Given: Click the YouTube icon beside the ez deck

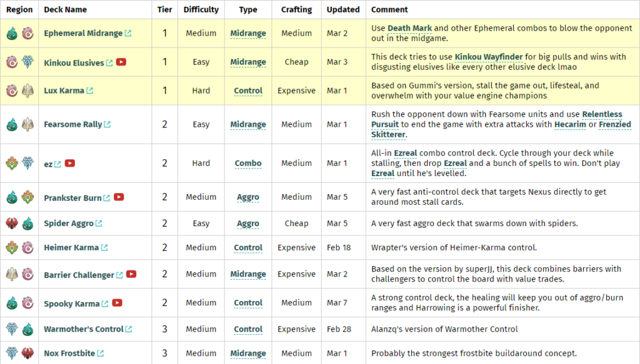Looking at the screenshot, I should pyautogui.click(x=70, y=164).
